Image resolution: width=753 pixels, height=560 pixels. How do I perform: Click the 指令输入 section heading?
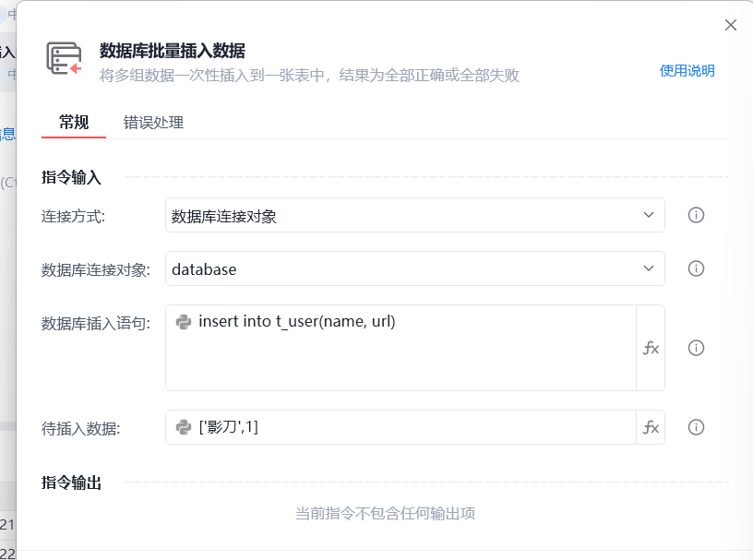(x=71, y=177)
